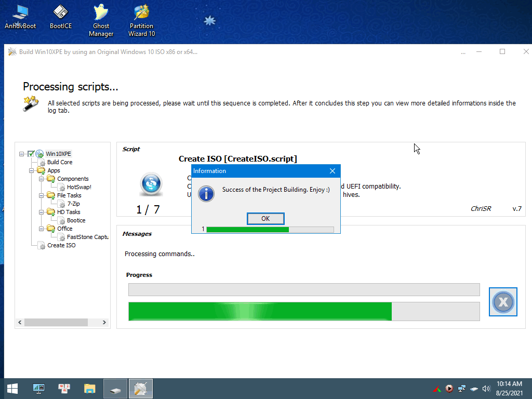Select the 7-Zip script entry
Image resolution: width=532 pixels, height=399 pixels.
pos(73,204)
